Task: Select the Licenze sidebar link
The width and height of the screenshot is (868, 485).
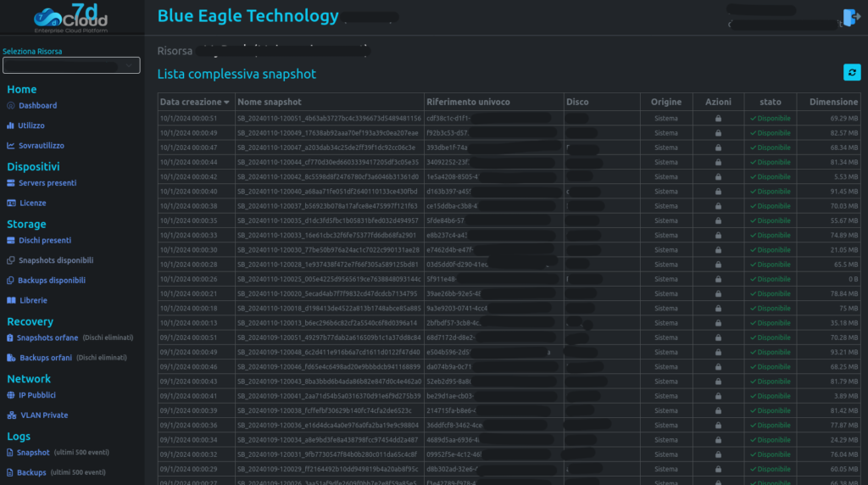Action: (32, 203)
